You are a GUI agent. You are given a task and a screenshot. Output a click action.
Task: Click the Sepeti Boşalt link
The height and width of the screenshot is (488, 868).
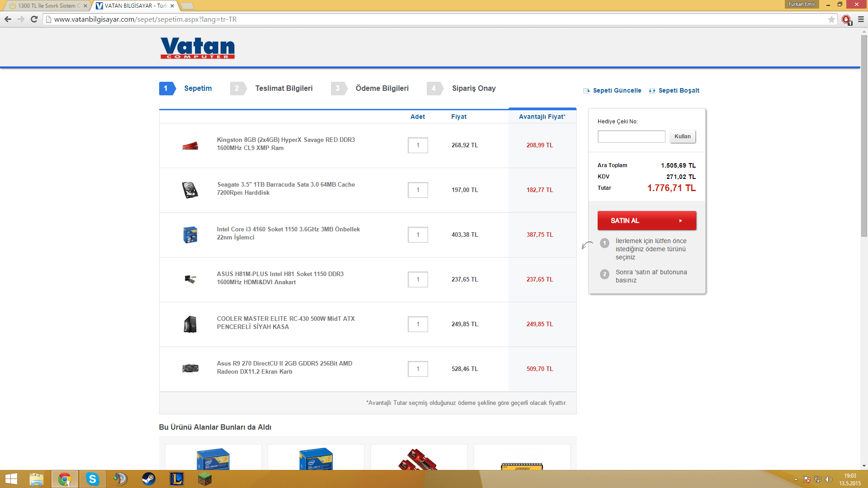(678, 90)
